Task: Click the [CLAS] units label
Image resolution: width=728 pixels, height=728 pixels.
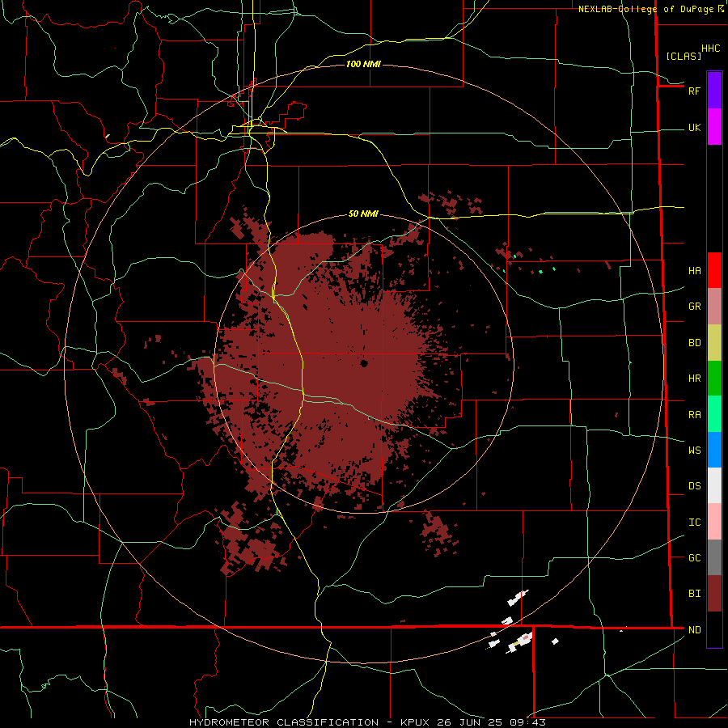Action: click(x=684, y=57)
